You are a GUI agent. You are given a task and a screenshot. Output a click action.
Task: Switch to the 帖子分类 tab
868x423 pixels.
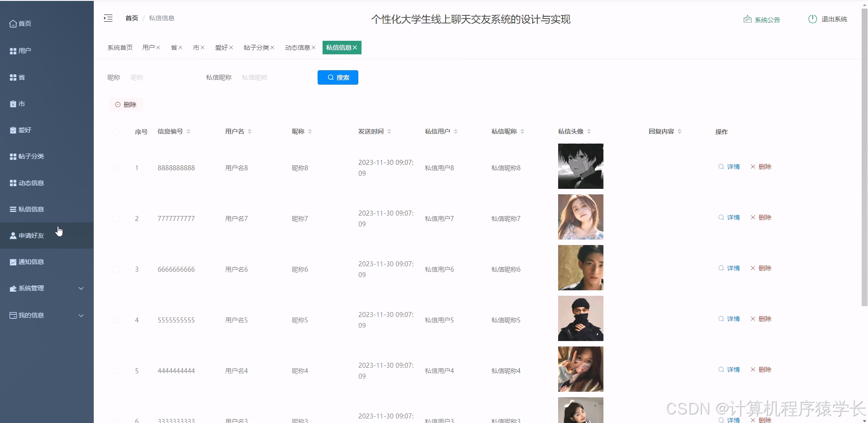(x=256, y=48)
